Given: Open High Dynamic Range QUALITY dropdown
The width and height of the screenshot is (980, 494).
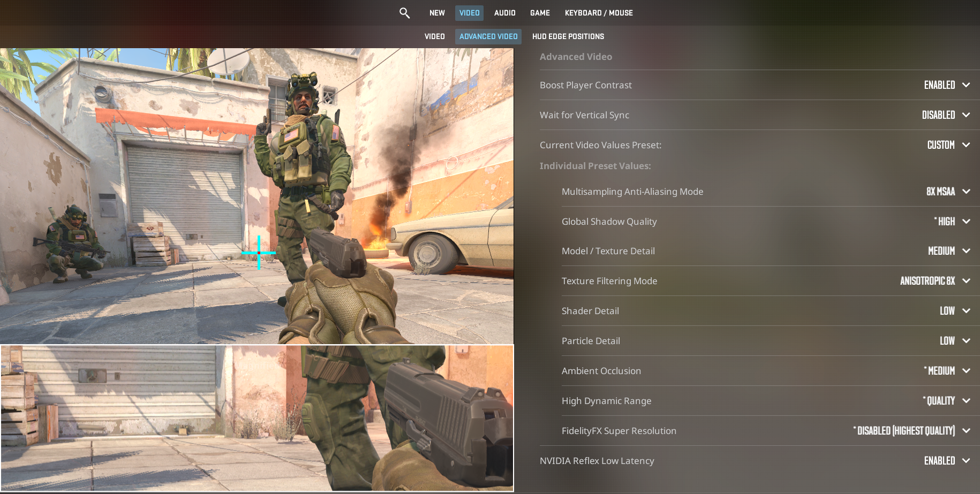Looking at the screenshot, I should pyautogui.click(x=946, y=401).
